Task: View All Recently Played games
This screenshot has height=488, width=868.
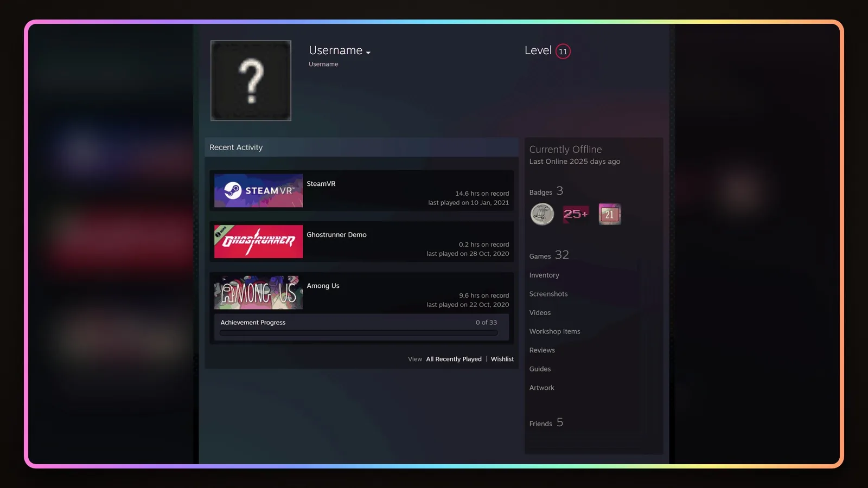Action: pos(454,359)
